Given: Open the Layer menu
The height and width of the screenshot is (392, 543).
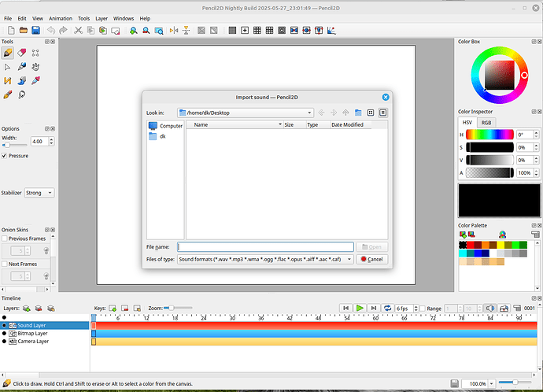Looking at the screenshot, I should click(102, 18).
